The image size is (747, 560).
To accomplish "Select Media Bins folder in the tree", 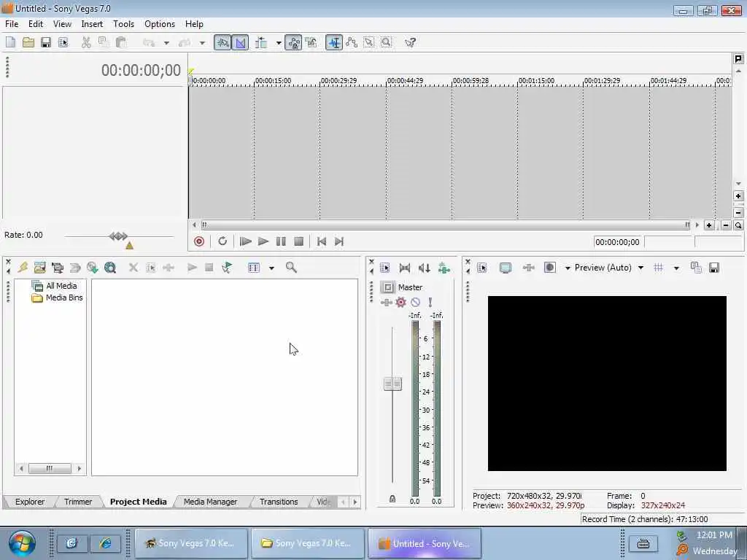I will (57, 297).
